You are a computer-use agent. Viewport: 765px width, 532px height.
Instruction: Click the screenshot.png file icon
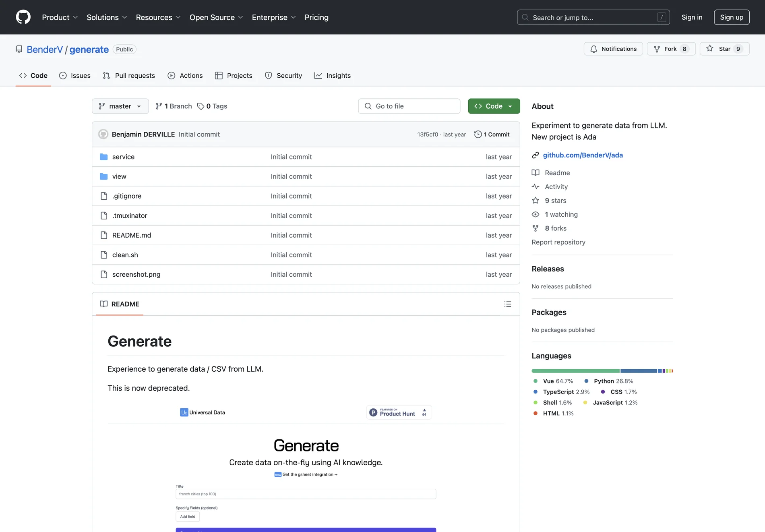[x=104, y=275]
